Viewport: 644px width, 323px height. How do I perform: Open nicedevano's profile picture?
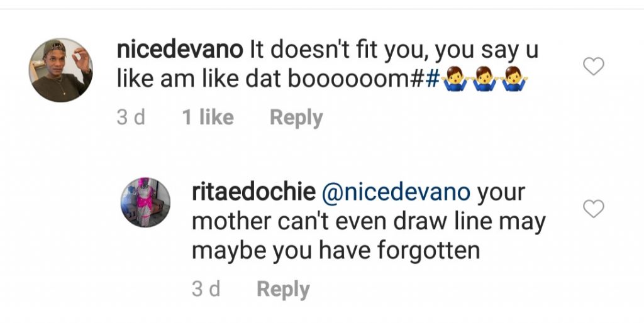[62, 70]
